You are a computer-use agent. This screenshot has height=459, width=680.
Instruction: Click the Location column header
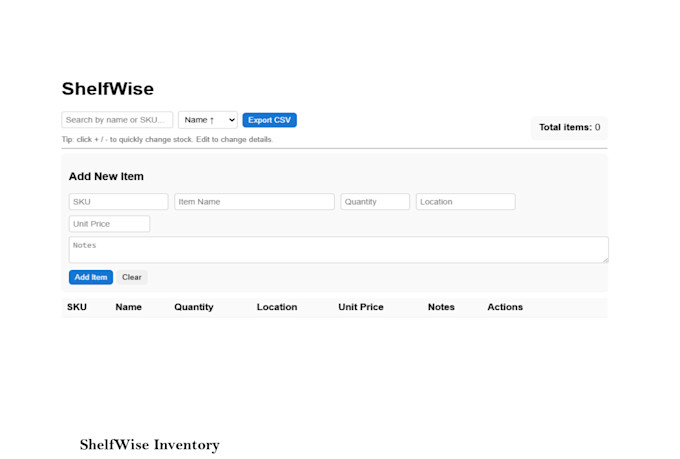277,307
